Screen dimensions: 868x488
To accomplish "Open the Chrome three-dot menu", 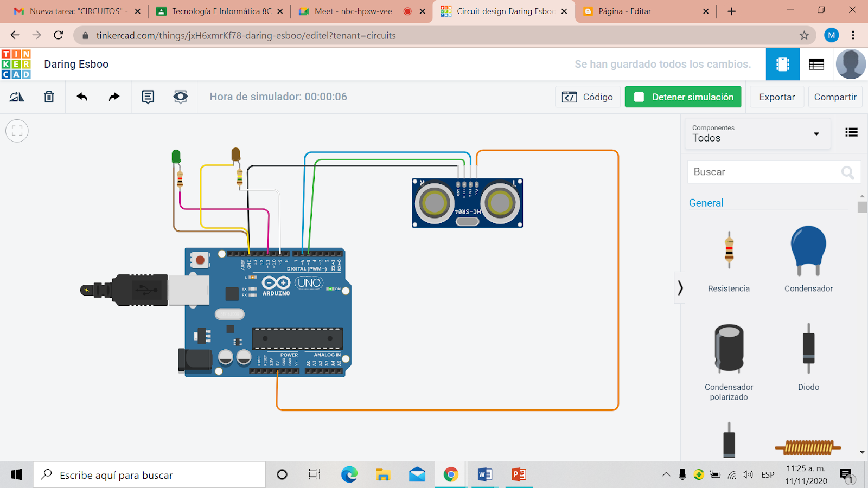I will (853, 35).
